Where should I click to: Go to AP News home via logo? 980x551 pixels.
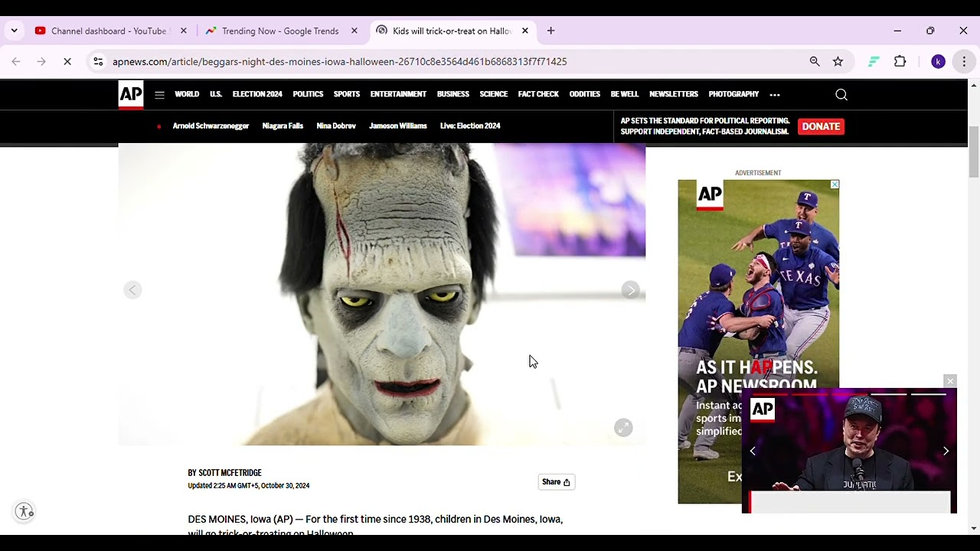pyautogui.click(x=131, y=95)
